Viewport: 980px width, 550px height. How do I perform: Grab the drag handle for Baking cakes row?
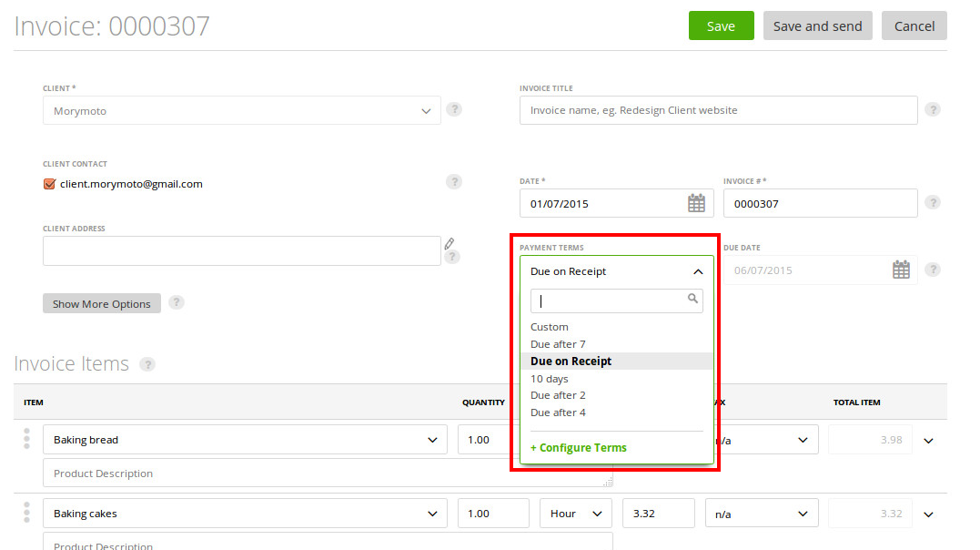click(26, 512)
